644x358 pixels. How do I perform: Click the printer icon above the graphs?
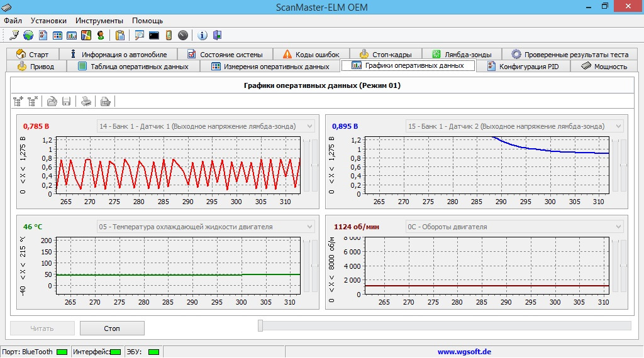click(87, 101)
